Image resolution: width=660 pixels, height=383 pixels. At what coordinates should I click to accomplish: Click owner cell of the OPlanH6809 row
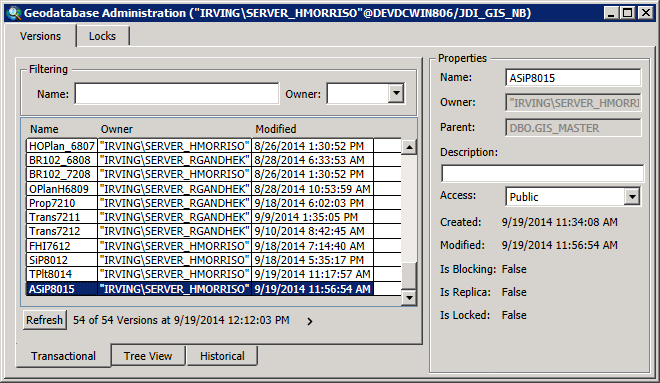pos(175,189)
